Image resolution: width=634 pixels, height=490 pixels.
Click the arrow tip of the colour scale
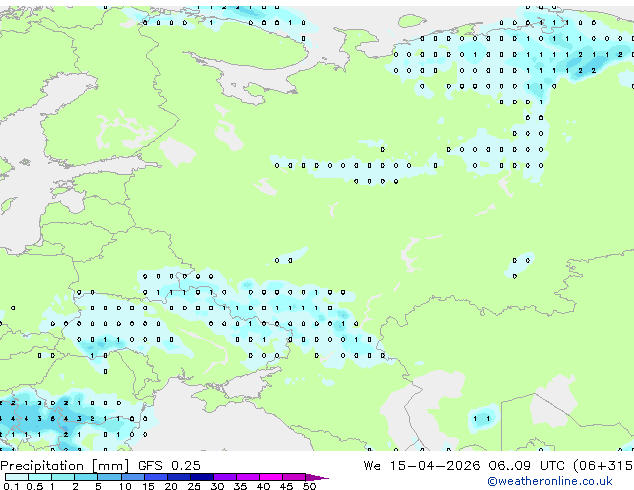click(317, 477)
